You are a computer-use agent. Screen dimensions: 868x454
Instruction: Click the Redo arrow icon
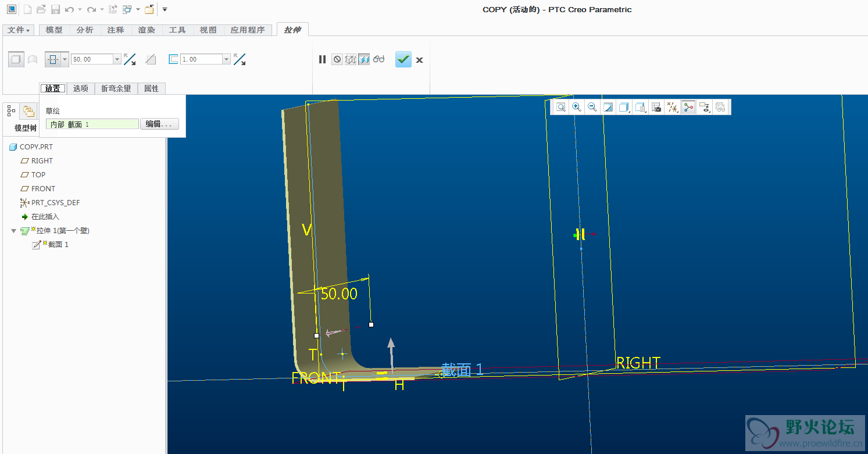[x=91, y=9]
